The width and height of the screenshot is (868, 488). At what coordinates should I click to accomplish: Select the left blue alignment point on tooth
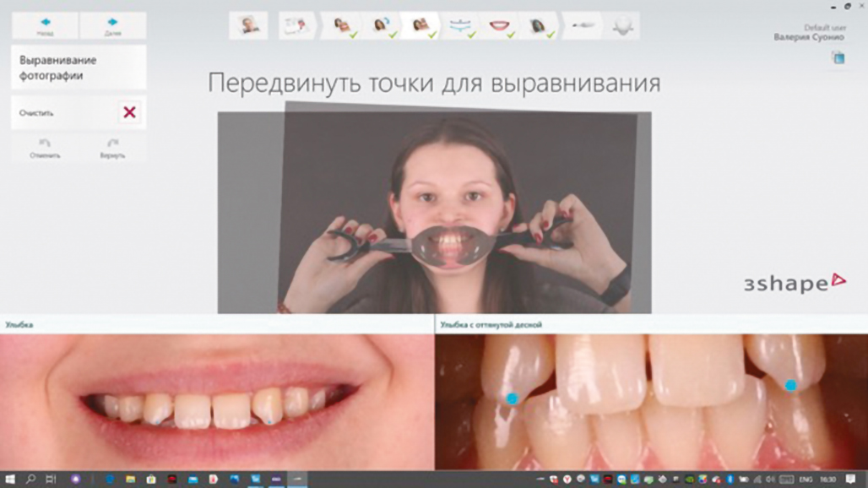coord(512,398)
